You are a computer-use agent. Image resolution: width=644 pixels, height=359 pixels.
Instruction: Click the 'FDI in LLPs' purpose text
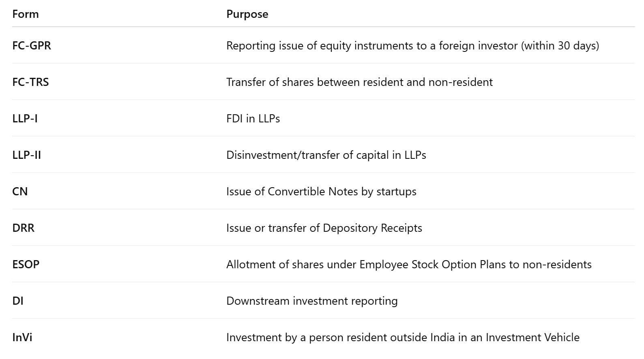coord(253,118)
